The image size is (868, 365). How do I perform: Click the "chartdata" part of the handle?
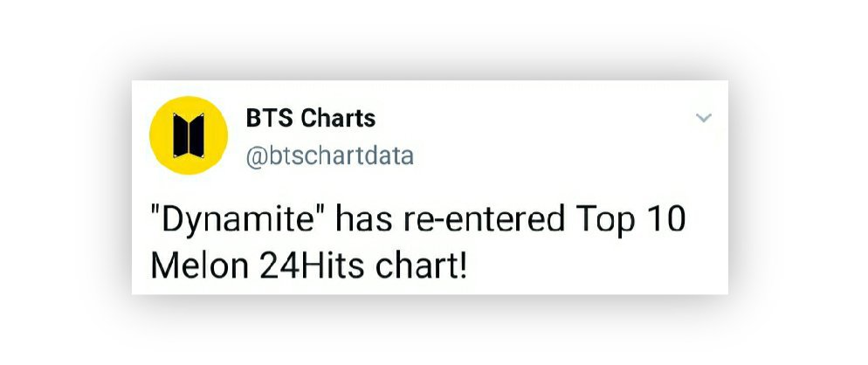coord(358,156)
